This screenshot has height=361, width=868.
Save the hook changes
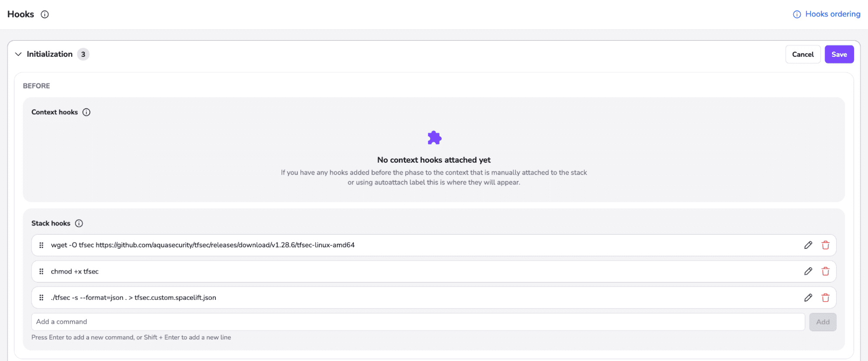(x=839, y=54)
